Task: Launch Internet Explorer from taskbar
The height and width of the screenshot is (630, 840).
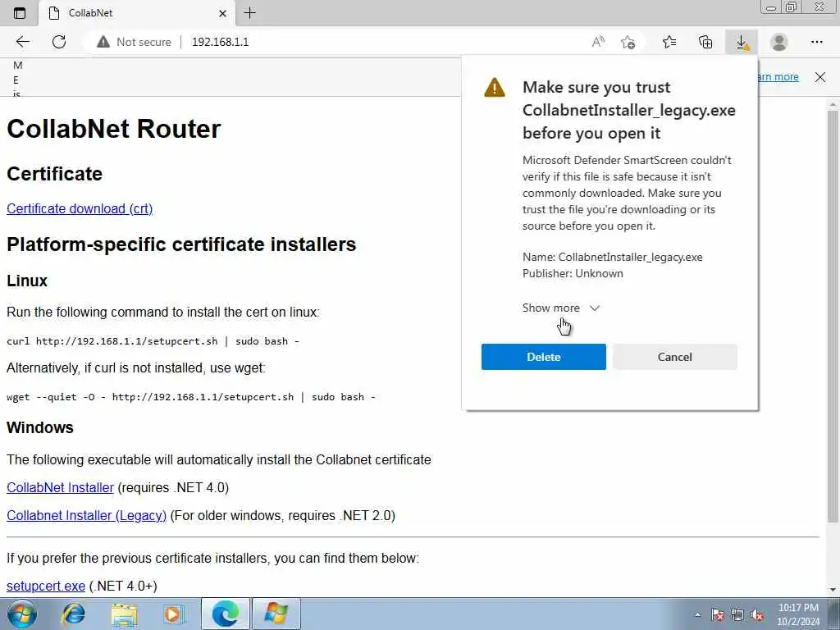Action: click(x=73, y=614)
